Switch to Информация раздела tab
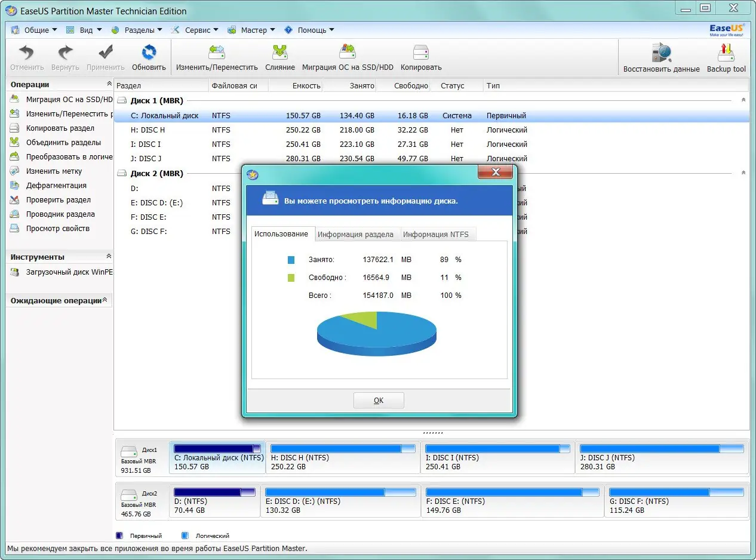Viewport: 756px width, 560px height. click(x=355, y=235)
